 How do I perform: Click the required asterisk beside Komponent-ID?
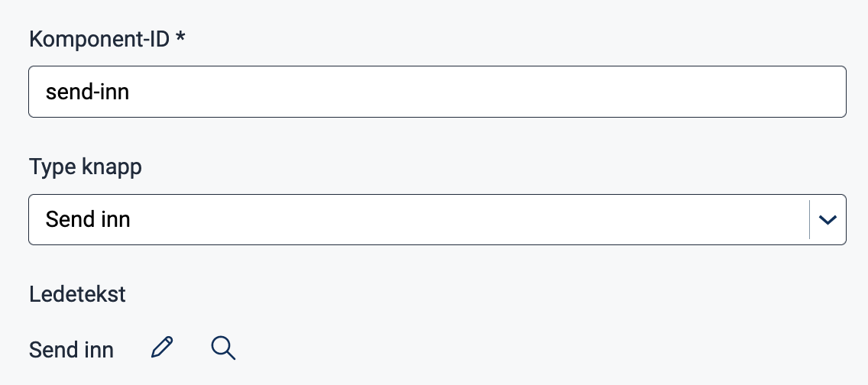tap(180, 37)
